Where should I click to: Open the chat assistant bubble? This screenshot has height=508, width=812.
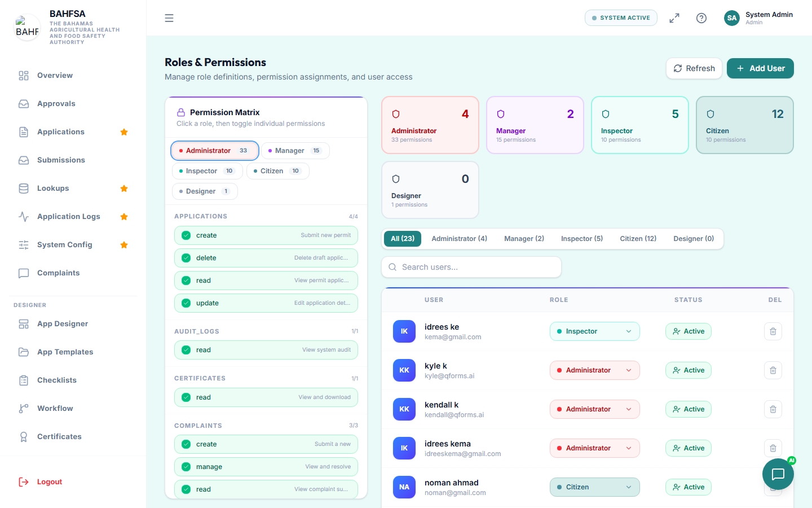[x=778, y=474]
